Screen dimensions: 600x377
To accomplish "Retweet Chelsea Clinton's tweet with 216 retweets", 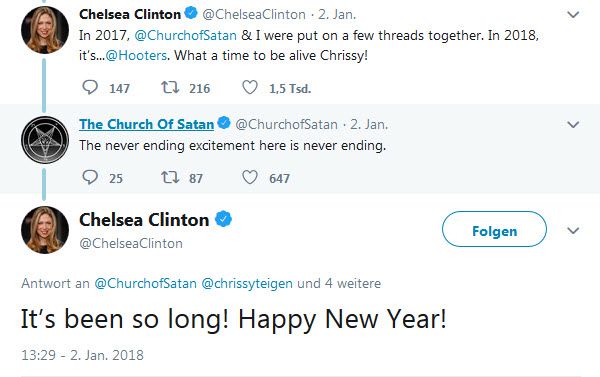I will (170, 88).
